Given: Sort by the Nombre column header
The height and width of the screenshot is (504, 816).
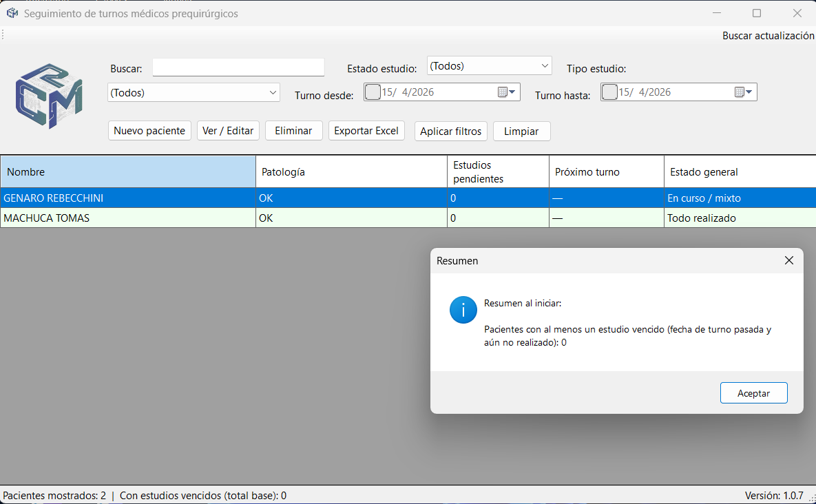Looking at the screenshot, I should (x=128, y=171).
